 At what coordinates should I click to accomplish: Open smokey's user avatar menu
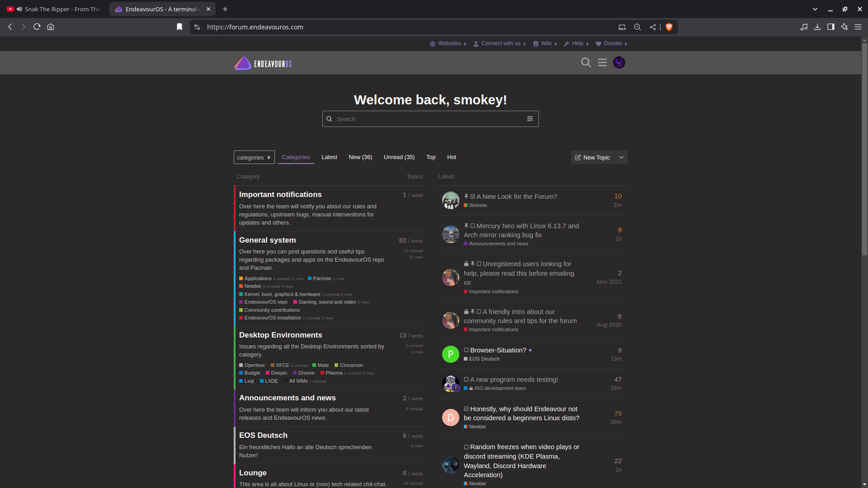pyautogui.click(x=619, y=63)
